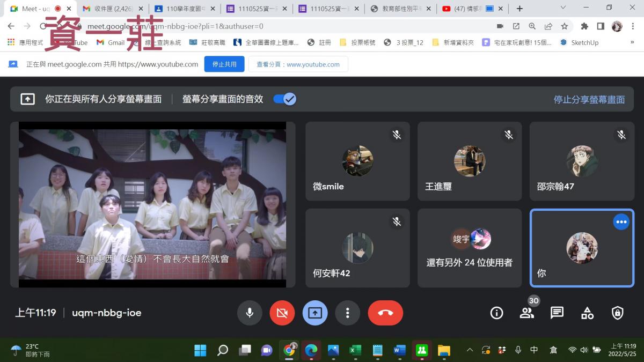
Task: Toggle screen share audio switch
Action: pos(284,99)
